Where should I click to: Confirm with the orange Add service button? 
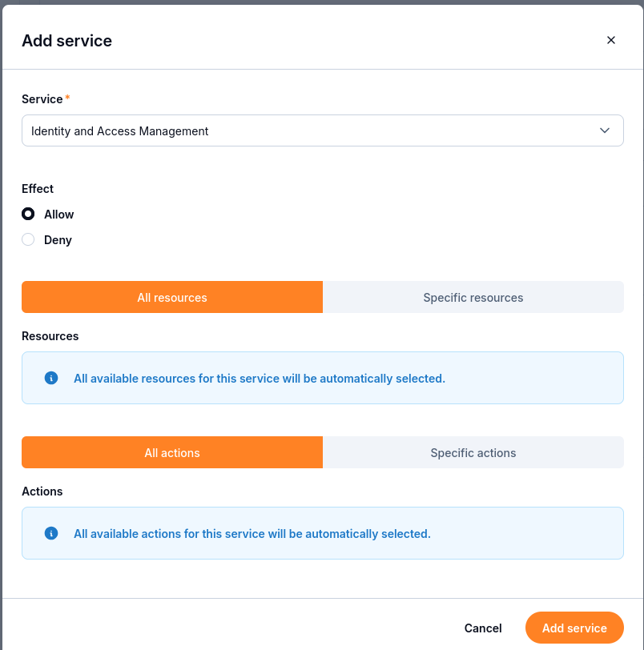click(x=574, y=628)
